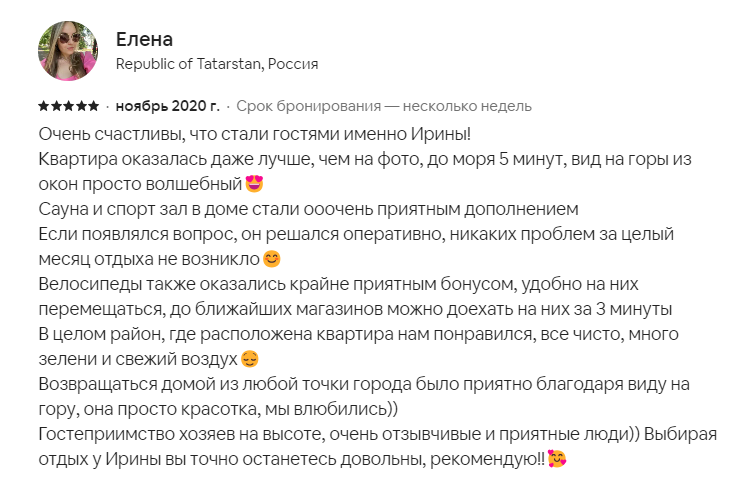Click the sentence starting В целом район
The image size is (744, 492).
(x=358, y=346)
